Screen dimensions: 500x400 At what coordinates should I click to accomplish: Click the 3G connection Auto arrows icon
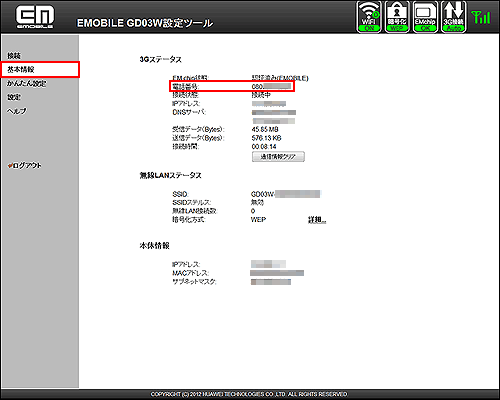pos(453,17)
